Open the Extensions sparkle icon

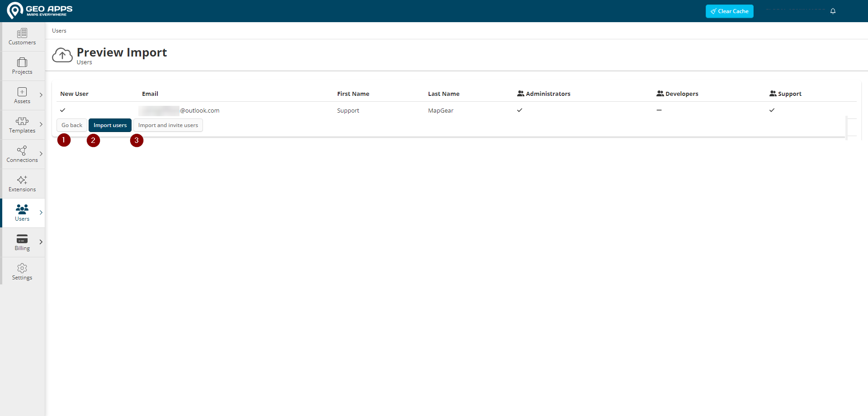tap(22, 180)
